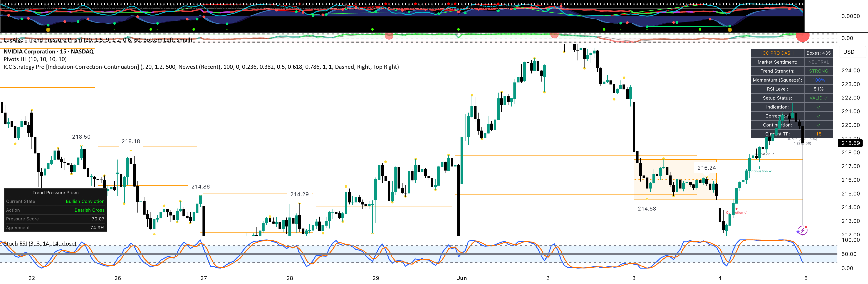Click the STRONG trend strength value
The image size is (868, 284).
pos(819,71)
